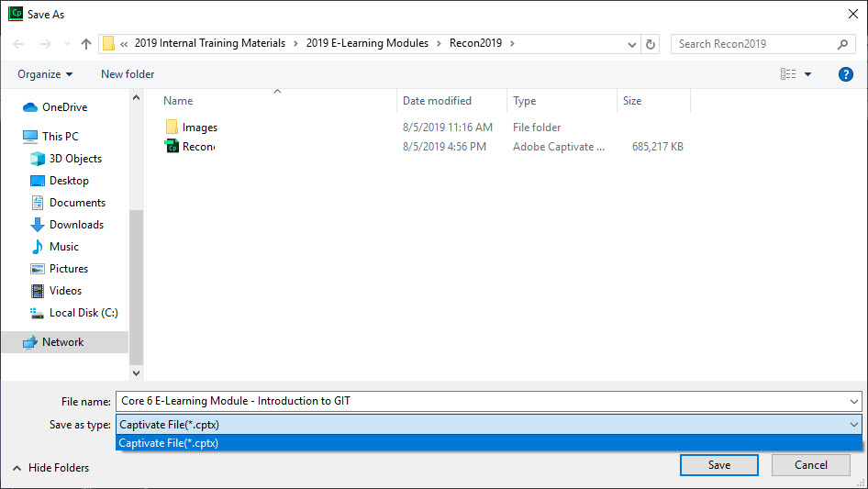The height and width of the screenshot is (489, 868).
Task: Click 2019 E-Learning Modules breadcrumb
Action: 367,43
